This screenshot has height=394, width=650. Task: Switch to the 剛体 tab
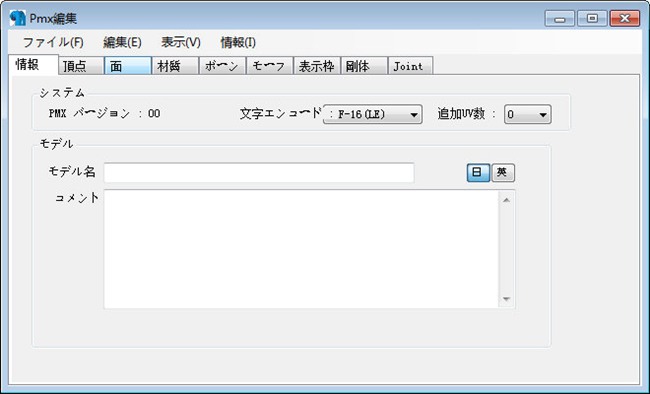364,66
